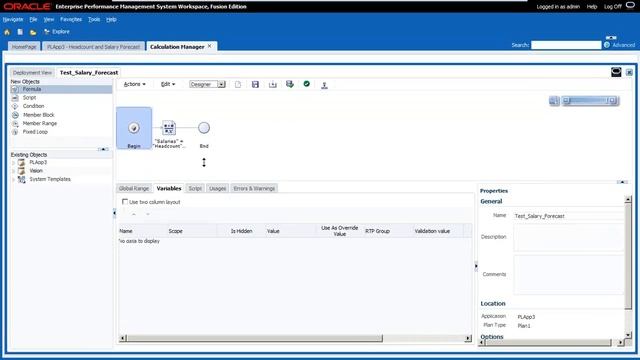Click the Log Off link
Image resolution: width=640 pixels, height=360 pixels.
click(x=613, y=7)
